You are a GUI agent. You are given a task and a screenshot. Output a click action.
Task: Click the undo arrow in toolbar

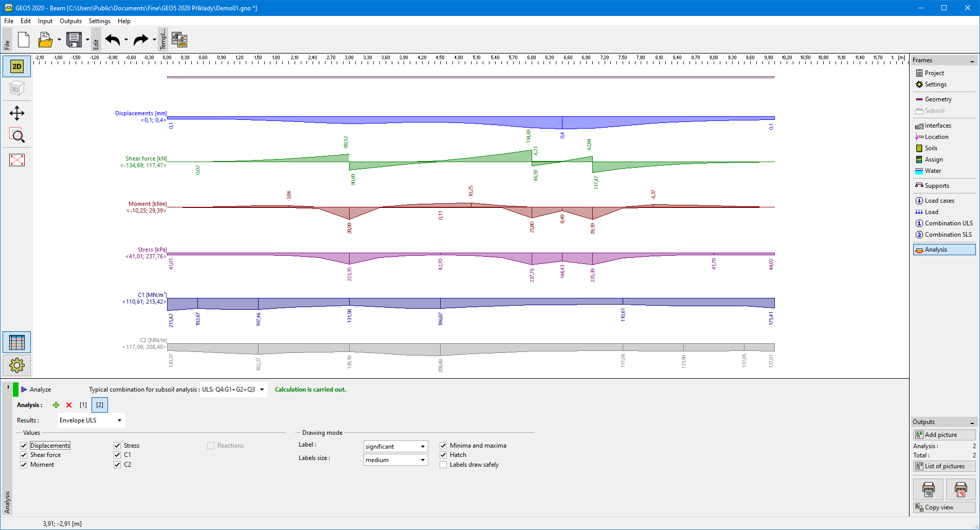click(113, 40)
